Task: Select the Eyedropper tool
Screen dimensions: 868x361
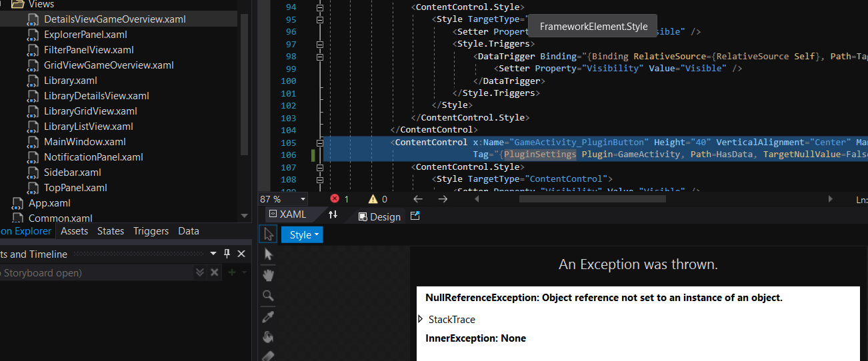Action: coord(269,316)
